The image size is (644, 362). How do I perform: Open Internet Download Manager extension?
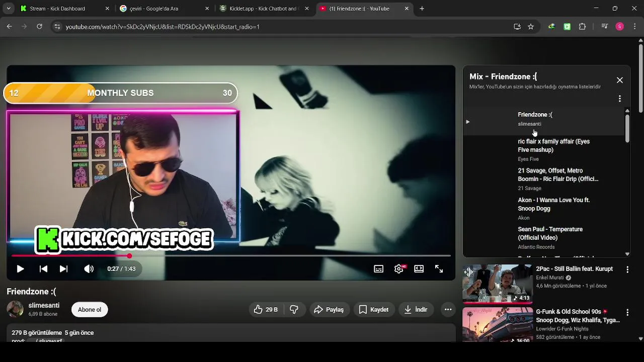pos(552,27)
